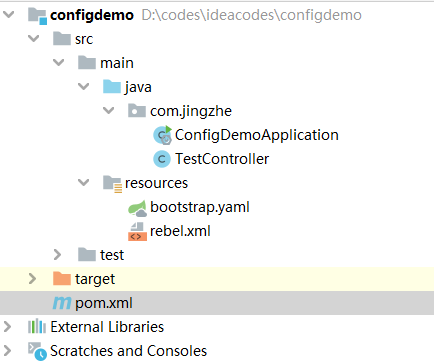The image size is (434, 363).
Task: Select the ConfigDemoApplication file name
Action: pyautogui.click(x=257, y=135)
